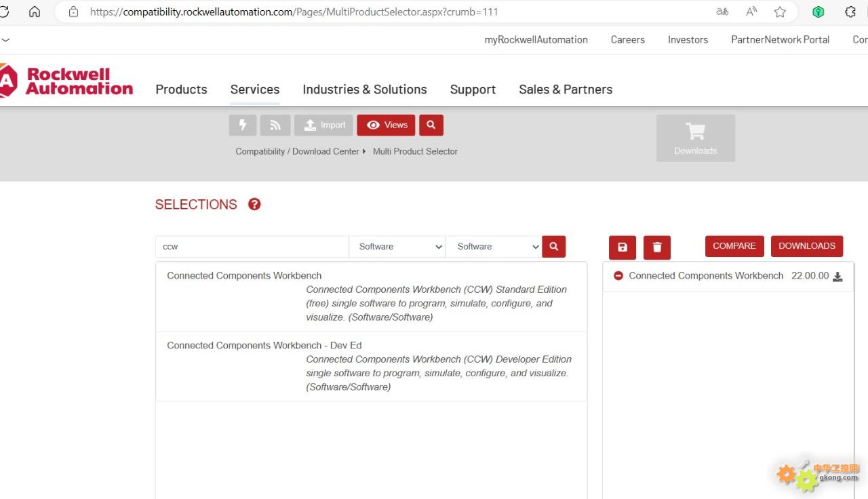Add page to favorites with star icon
868x499 pixels.
[x=780, y=12]
